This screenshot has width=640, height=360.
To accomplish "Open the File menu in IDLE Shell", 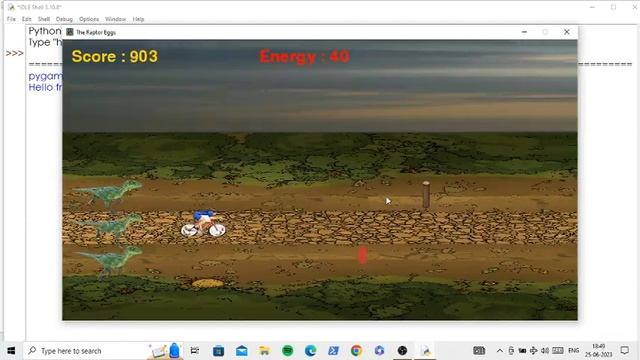I will (11, 19).
